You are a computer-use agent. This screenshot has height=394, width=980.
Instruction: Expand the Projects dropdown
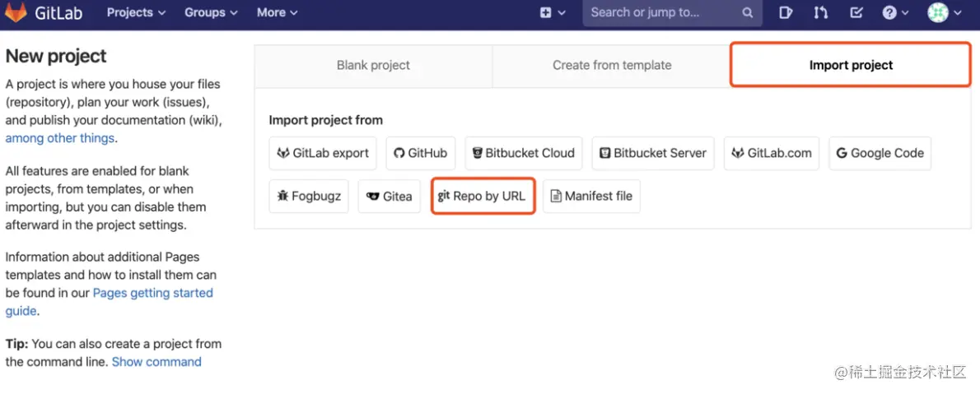coord(136,12)
